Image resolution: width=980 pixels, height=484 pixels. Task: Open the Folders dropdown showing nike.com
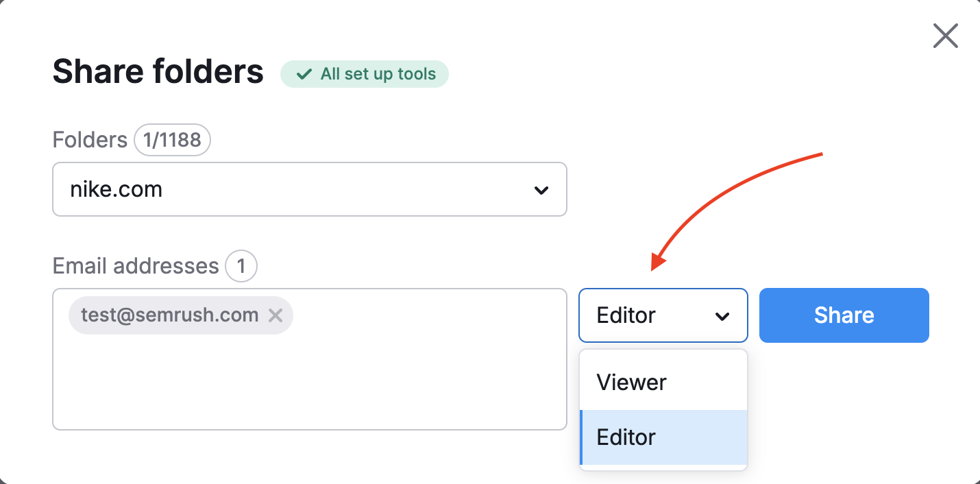(x=308, y=189)
